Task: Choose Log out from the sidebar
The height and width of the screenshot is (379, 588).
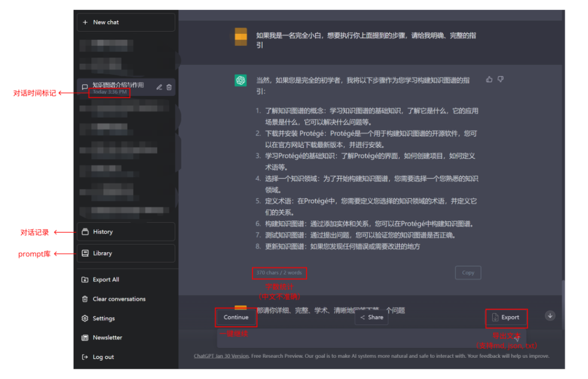Action: pos(86,357)
